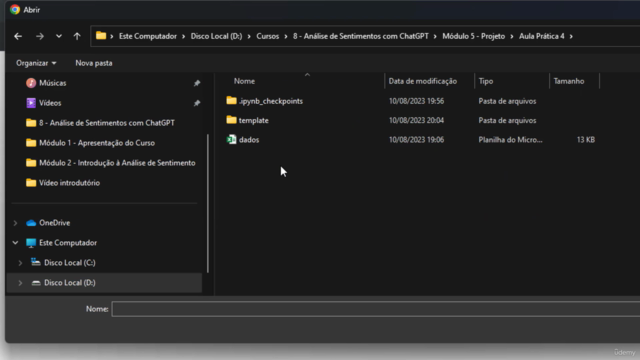This screenshot has height=360, width=640.
Task: Unpin Músicas using its pin icon
Action: (197, 83)
